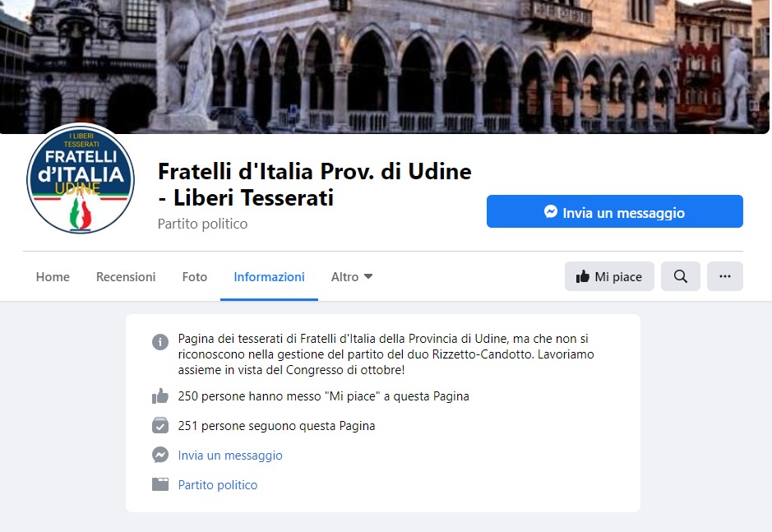Image resolution: width=772 pixels, height=532 pixels.
Task: Click the Messenger icon beside Invia un messaggio link
Action: pyautogui.click(x=160, y=455)
